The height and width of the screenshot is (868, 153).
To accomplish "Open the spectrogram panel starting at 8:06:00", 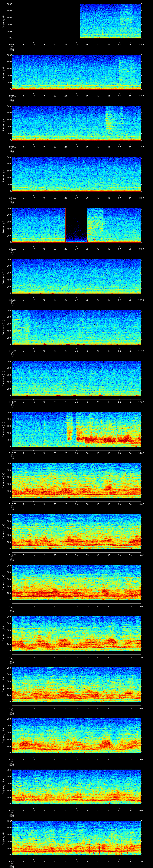I will [x=77, y=123].
